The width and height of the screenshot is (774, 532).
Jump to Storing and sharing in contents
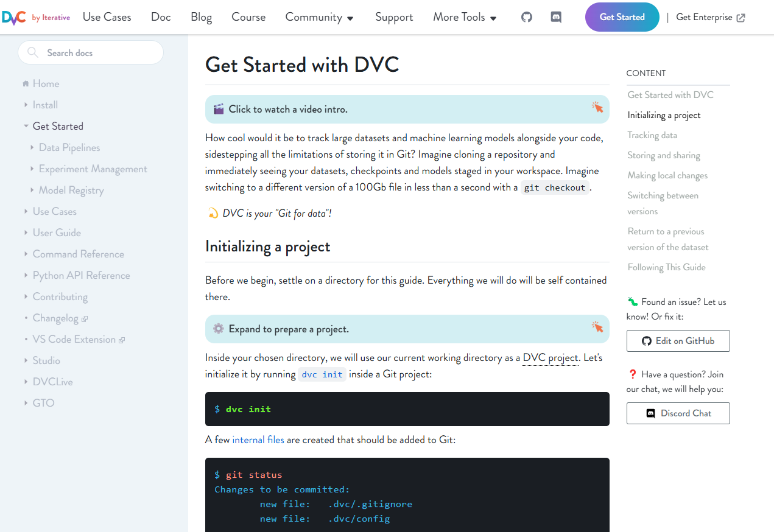664,155
